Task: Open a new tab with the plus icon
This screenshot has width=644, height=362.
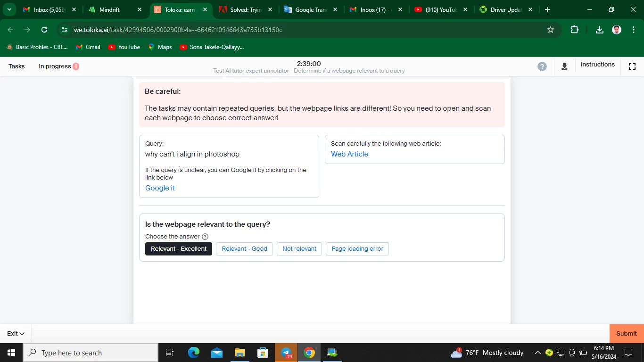Action: pyautogui.click(x=547, y=9)
